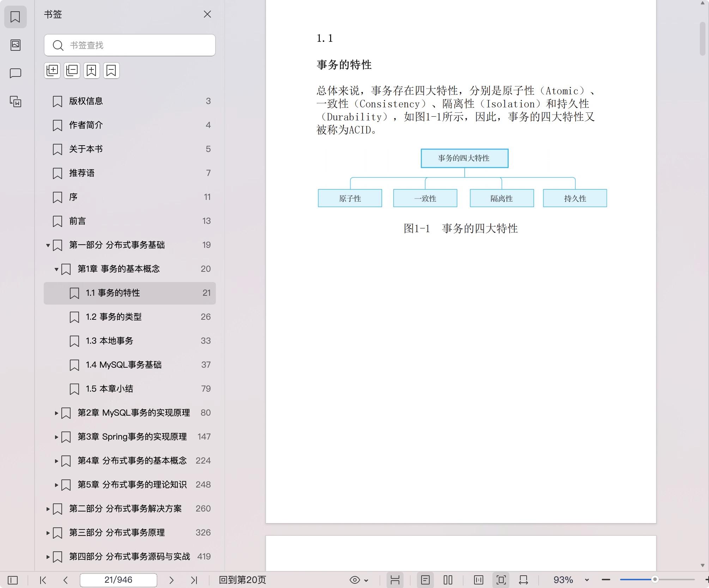
Task: Click the 事务的四大特性 box in the diagram
Action: (x=465, y=158)
